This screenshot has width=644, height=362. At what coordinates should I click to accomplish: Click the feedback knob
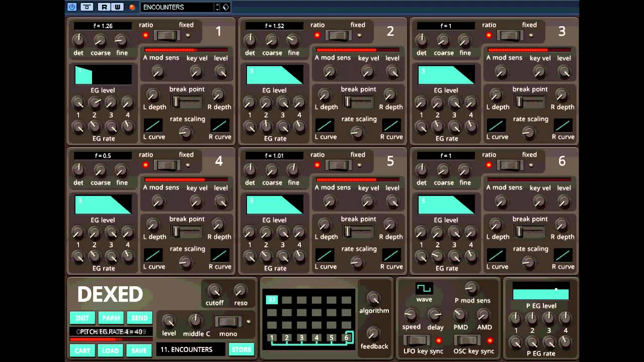coord(374,334)
